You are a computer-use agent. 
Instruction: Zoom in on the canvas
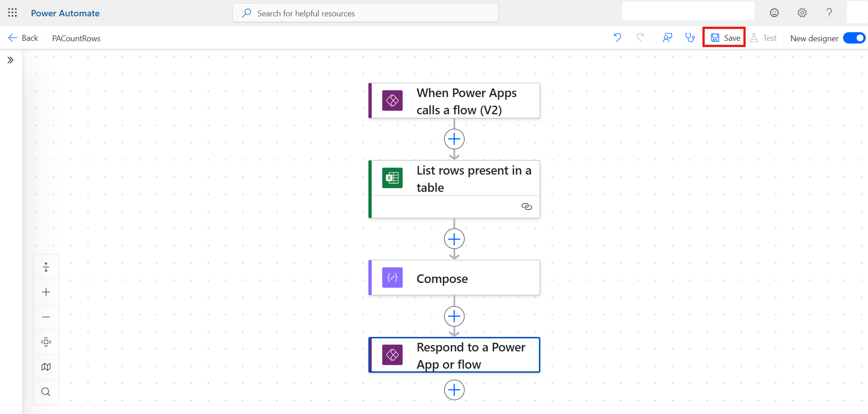[46, 292]
